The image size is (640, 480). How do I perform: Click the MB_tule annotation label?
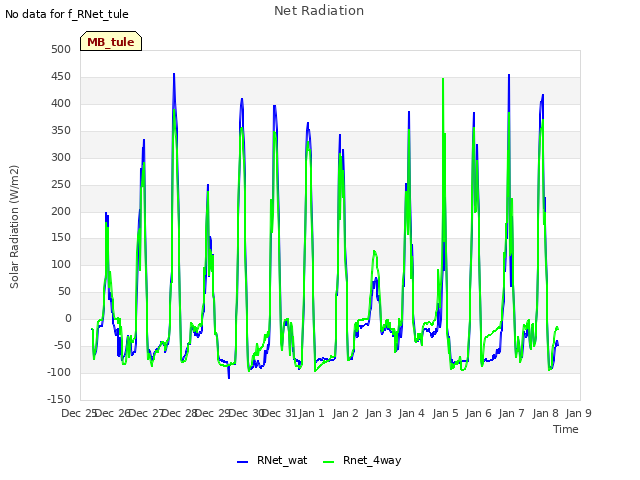(x=111, y=41)
